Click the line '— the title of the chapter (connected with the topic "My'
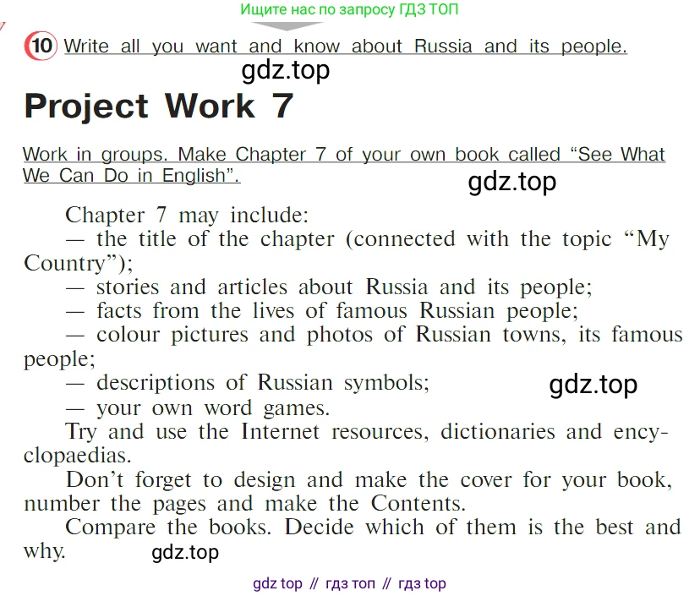Screen dimensions: 700x596 click(368, 239)
